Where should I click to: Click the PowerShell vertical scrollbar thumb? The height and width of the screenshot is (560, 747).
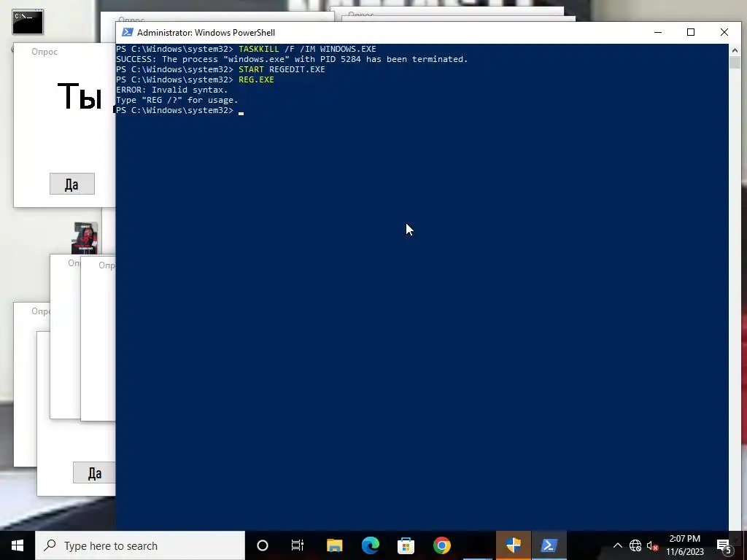(734, 63)
